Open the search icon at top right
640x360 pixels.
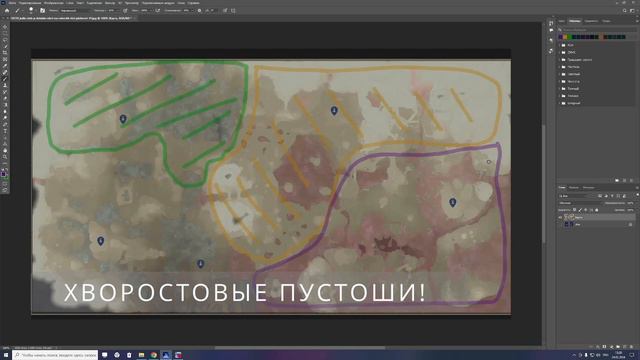[624, 11]
